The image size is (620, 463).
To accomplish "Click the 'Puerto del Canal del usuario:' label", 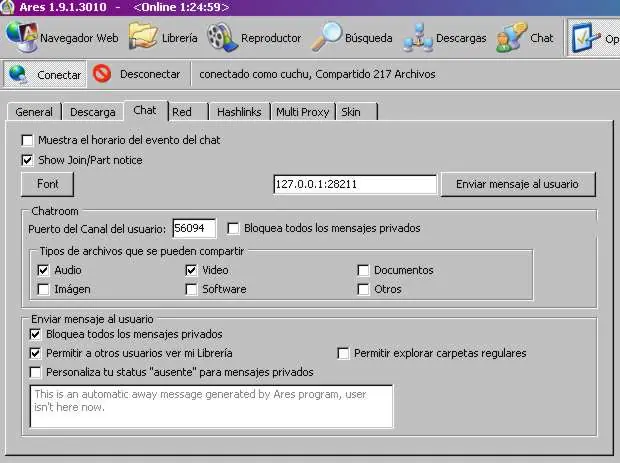I will [x=97, y=229].
